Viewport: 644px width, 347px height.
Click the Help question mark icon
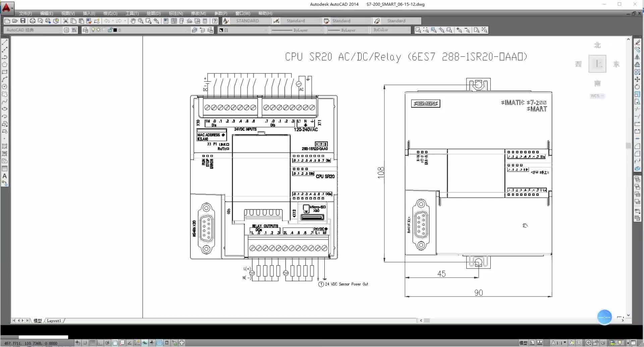(215, 21)
